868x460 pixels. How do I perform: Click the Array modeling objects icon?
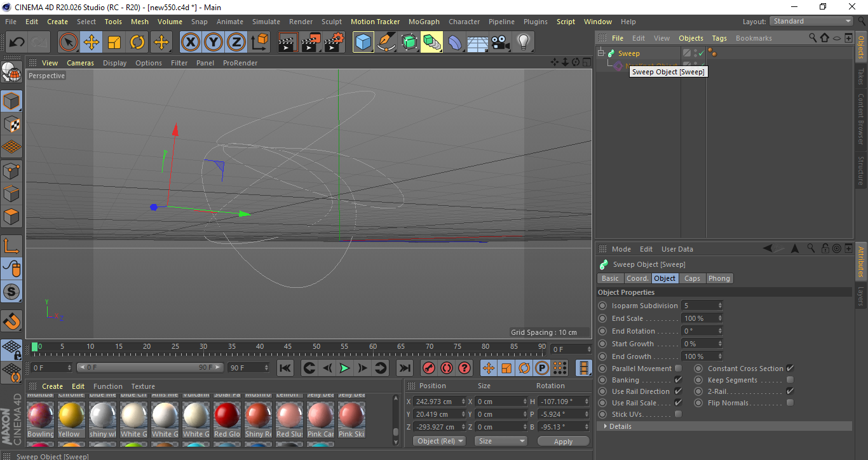432,43
